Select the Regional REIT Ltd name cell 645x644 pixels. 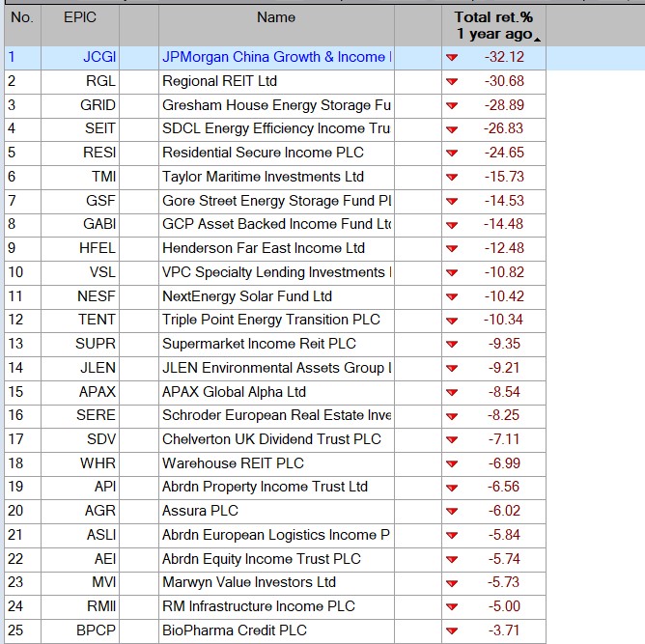click(276, 81)
